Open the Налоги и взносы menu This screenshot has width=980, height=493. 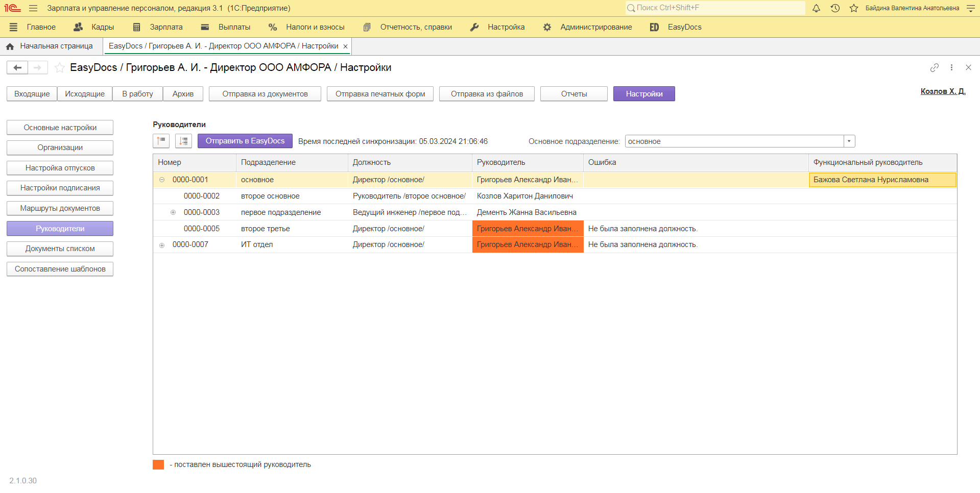pyautogui.click(x=315, y=27)
